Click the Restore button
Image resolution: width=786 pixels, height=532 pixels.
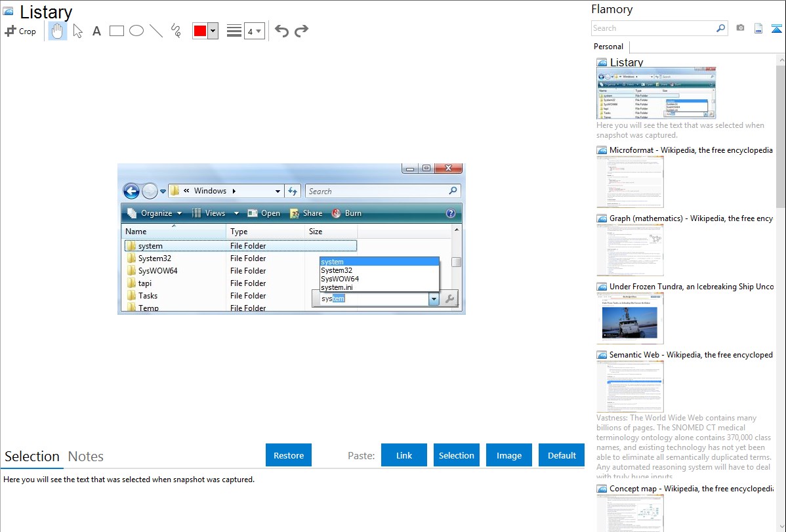point(289,455)
